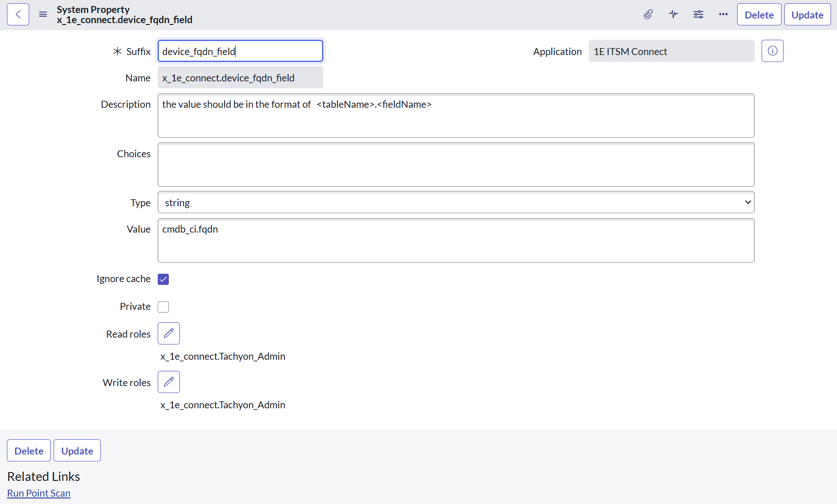
Task: Uncheck the Ignore cache checkbox
Action: click(163, 279)
